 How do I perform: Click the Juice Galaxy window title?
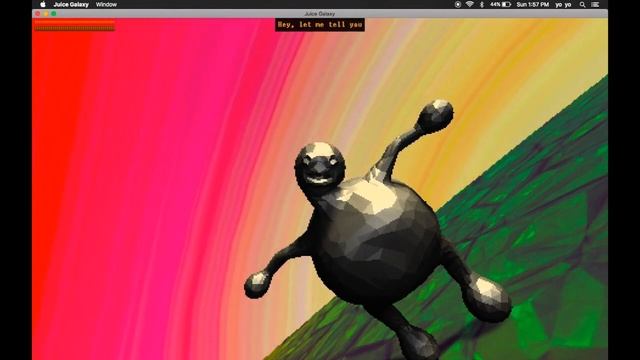320,13
